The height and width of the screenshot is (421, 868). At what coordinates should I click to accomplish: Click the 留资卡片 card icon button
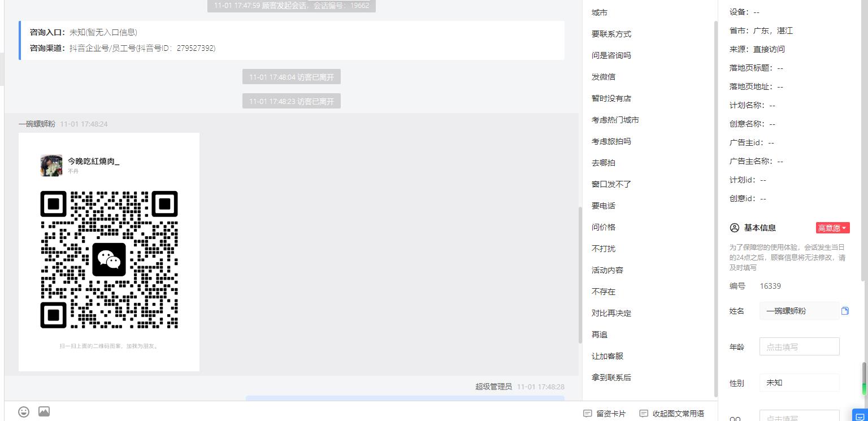click(x=605, y=414)
